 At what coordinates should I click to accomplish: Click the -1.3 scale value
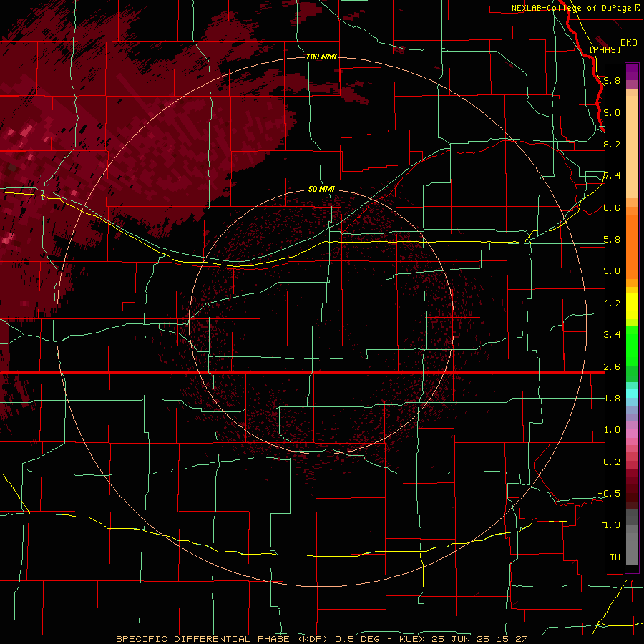[609, 525]
